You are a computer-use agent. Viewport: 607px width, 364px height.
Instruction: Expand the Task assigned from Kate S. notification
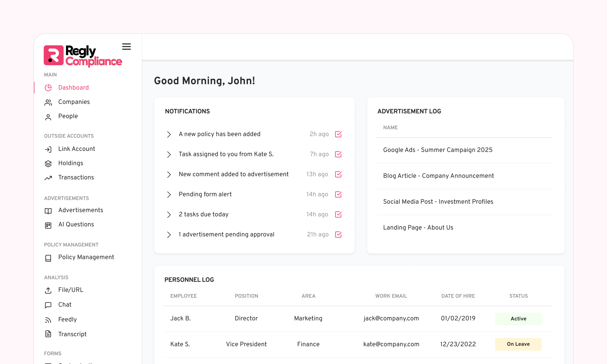169,154
